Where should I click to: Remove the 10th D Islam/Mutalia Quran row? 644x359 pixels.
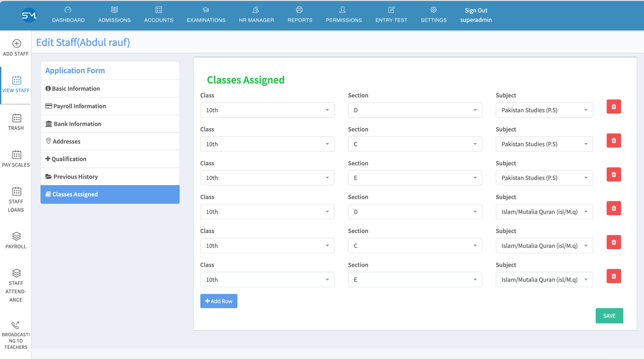coord(614,208)
